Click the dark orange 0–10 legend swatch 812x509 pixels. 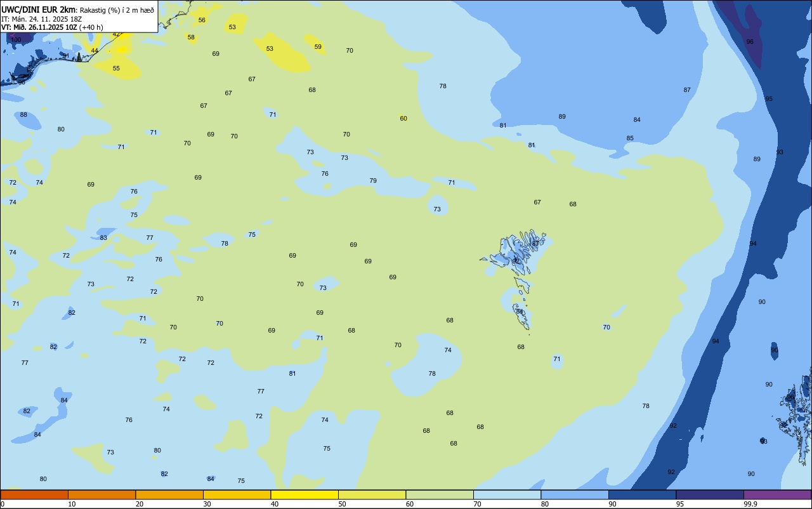pos(34,494)
